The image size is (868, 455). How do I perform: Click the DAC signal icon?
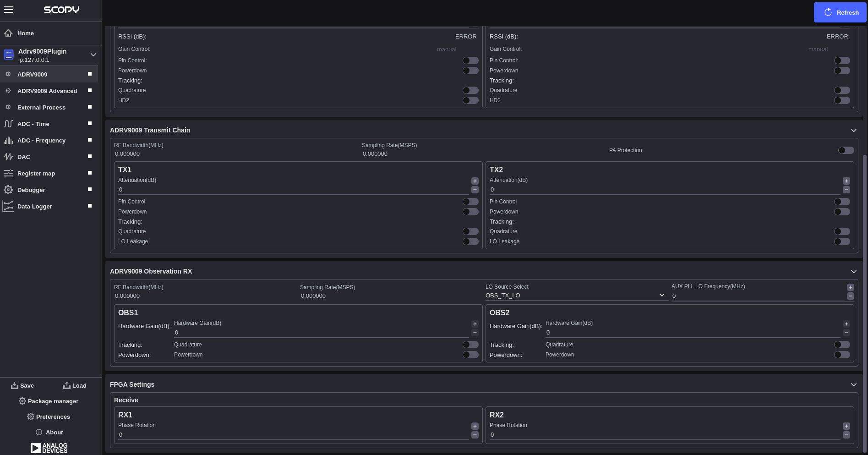(x=8, y=157)
